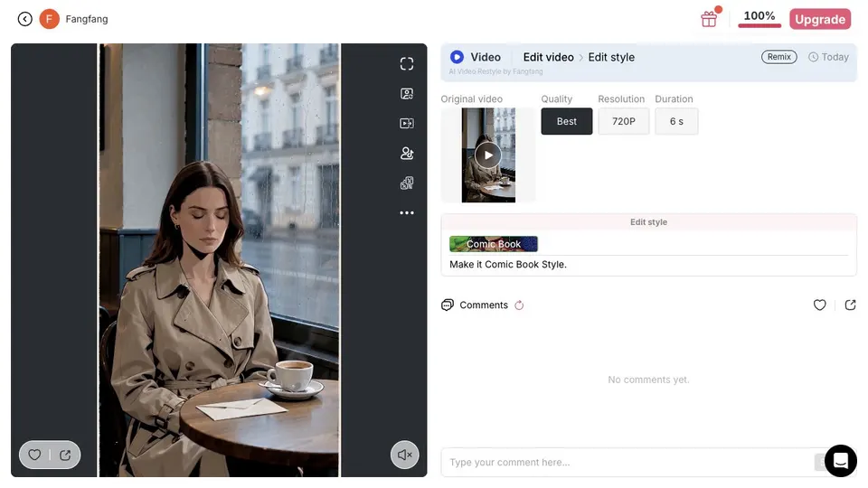The width and height of the screenshot is (868, 488).
Task: Click the Upgrade button
Action: click(820, 19)
